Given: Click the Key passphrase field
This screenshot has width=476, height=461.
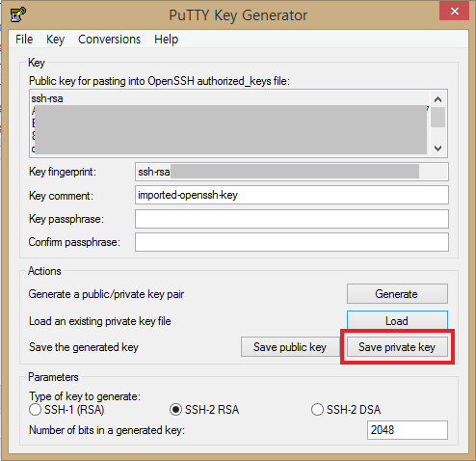Looking at the screenshot, I should tap(292, 219).
